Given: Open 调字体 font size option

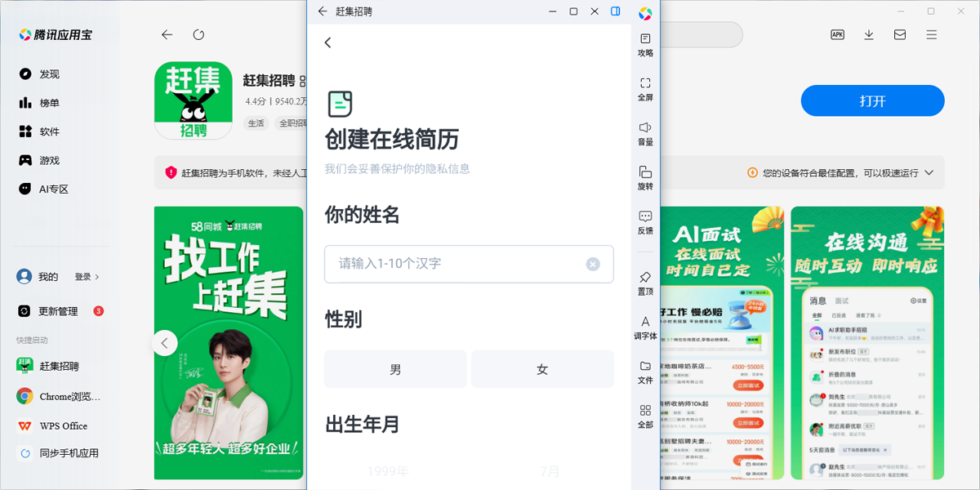Looking at the screenshot, I should click(645, 327).
